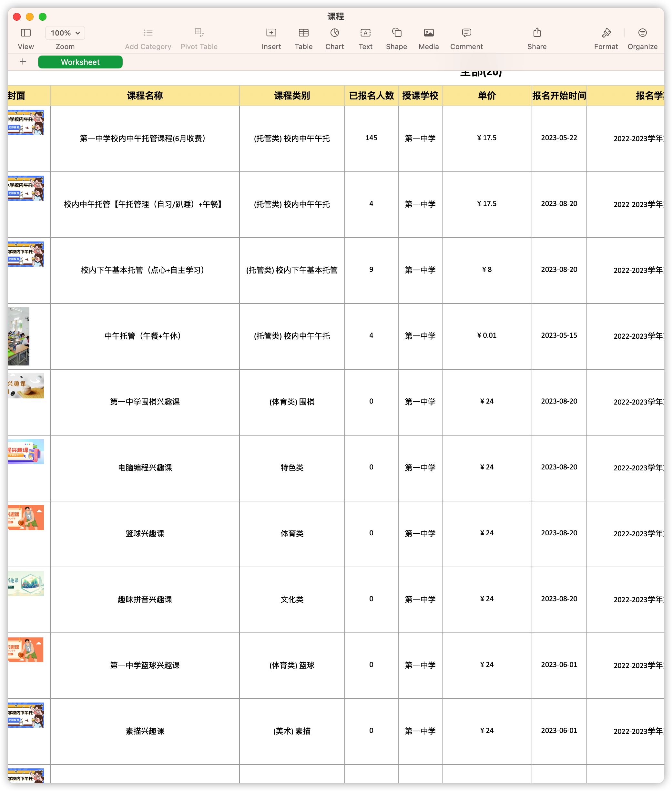Screen dimensions: 672x791
Task: Select price cell ¥ 0.01
Action: tap(487, 336)
